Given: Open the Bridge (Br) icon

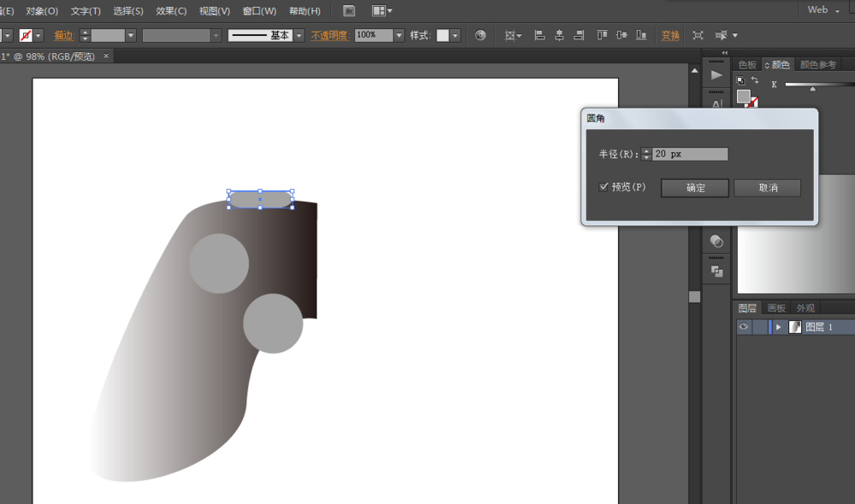Looking at the screenshot, I should tap(349, 11).
